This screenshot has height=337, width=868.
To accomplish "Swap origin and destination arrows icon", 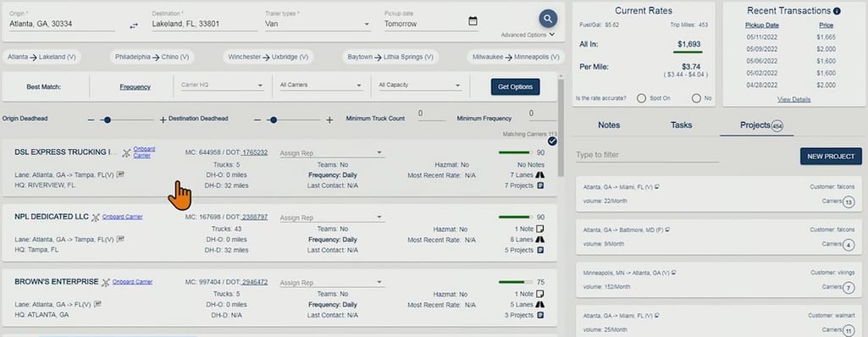I will tap(134, 25).
